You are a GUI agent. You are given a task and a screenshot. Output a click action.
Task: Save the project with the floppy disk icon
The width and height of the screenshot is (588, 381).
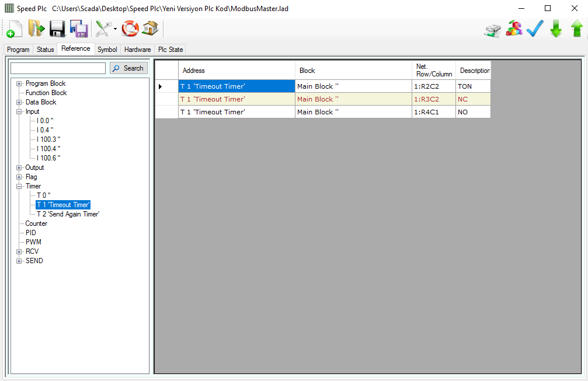click(57, 29)
